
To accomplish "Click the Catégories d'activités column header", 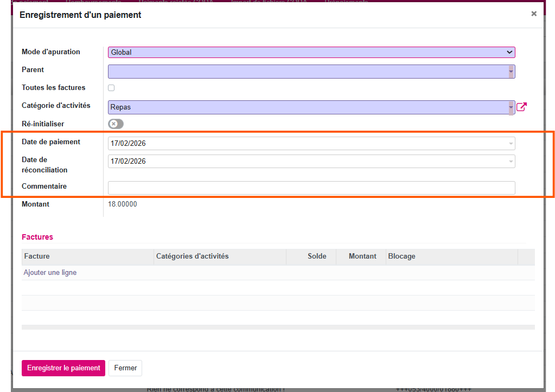I will coord(193,256).
